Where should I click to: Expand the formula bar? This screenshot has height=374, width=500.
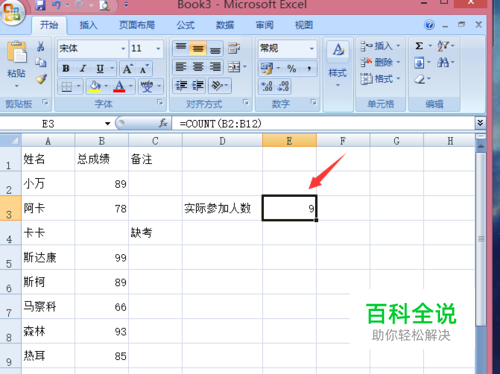(x=480, y=123)
